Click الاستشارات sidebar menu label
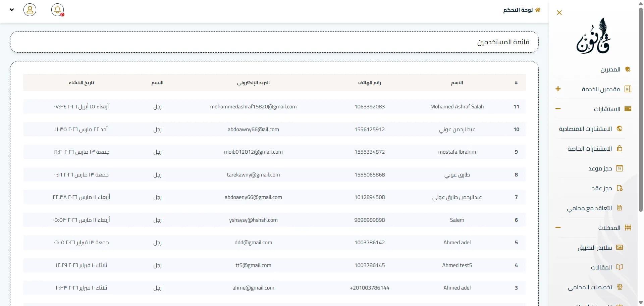 click(x=607, y=109)
